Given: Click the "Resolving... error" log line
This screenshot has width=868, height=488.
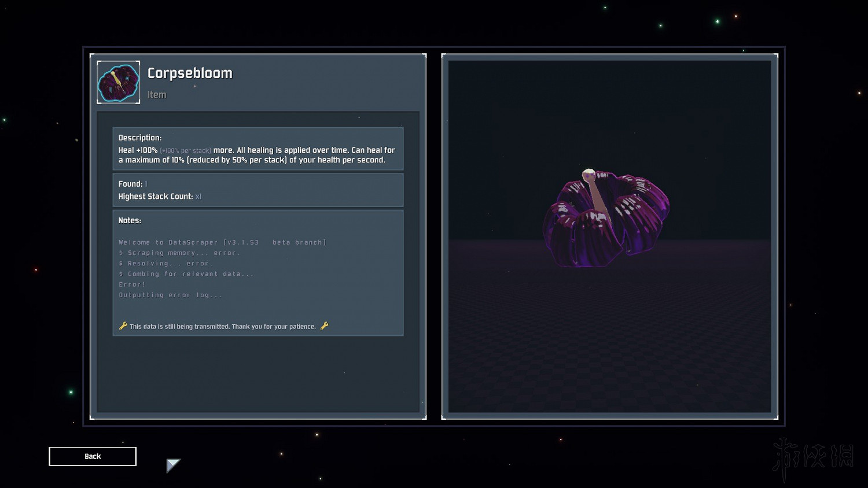Looking at the screenshot, I should point(167,263).
